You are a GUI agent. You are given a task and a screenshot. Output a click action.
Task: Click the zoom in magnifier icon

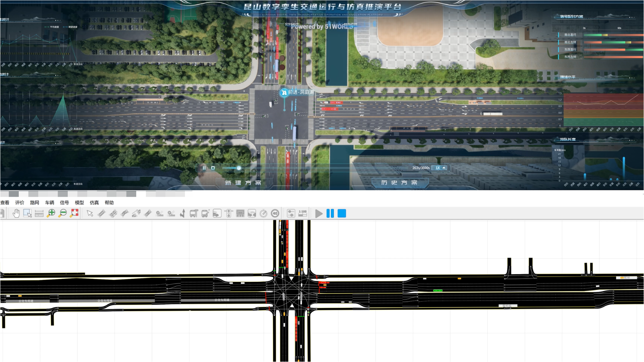tap(51, 214)
